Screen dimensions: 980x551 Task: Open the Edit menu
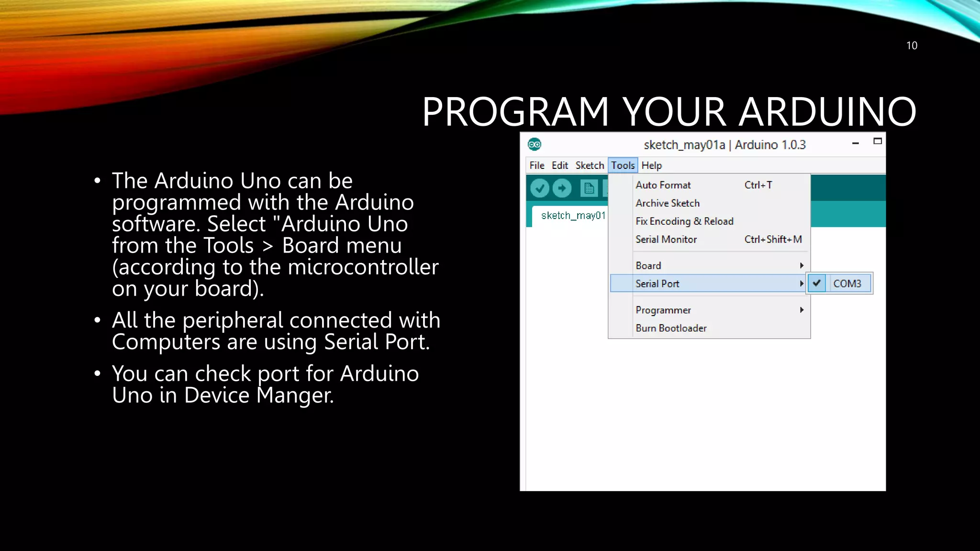(560, 165)
